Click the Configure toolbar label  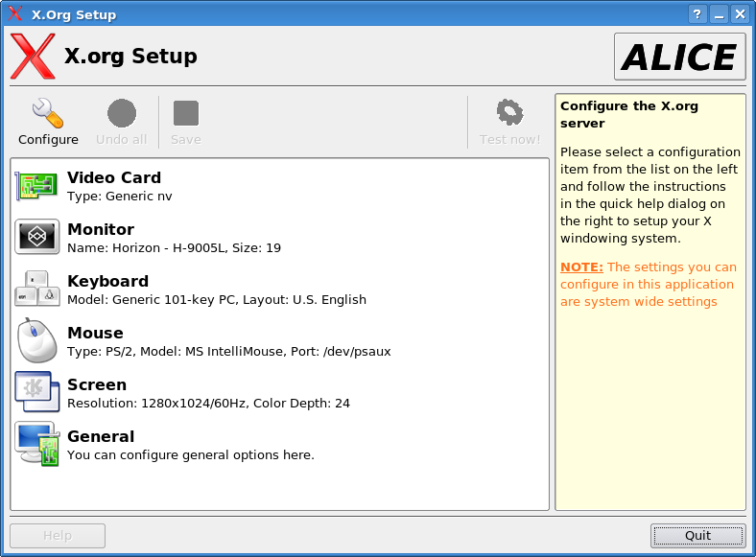coord(48,140)
